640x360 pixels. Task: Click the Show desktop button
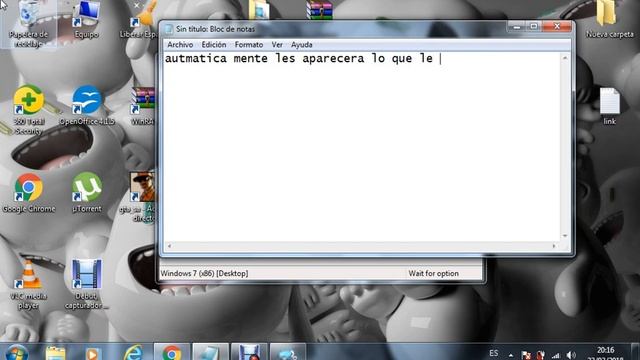coord(636,352)
